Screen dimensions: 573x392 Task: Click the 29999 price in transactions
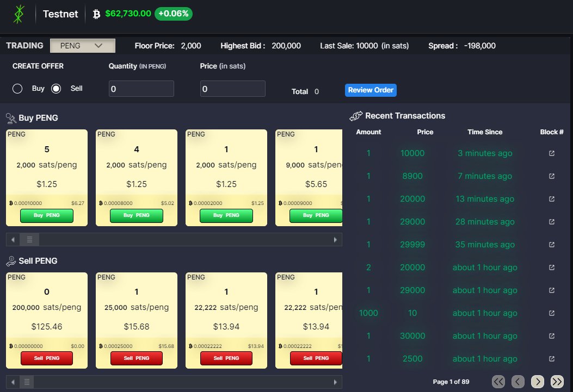click(412, 245)
